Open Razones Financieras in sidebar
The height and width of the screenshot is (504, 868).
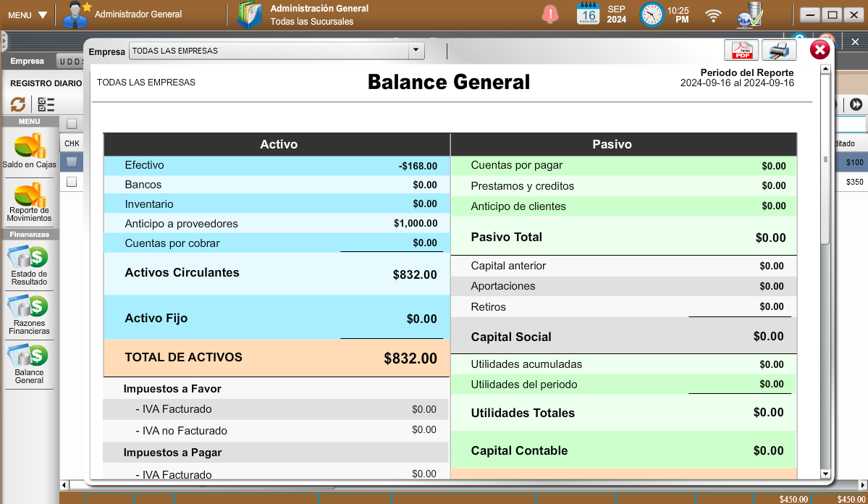click(x=29, y=314)
